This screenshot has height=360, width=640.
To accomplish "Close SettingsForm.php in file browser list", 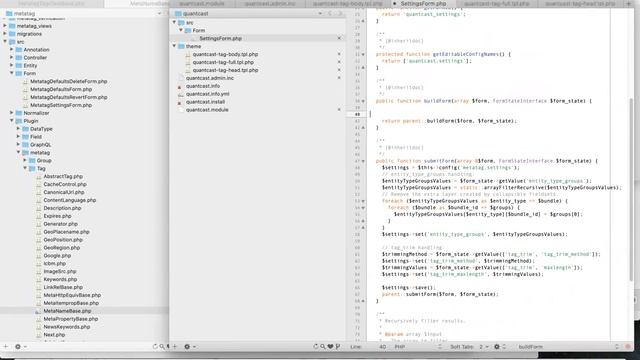I will [339, 38].
